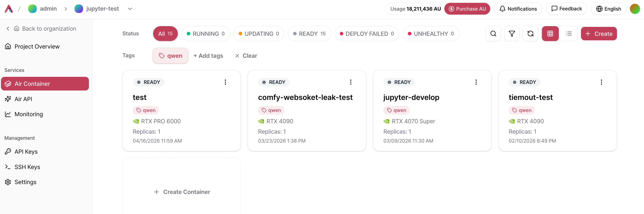644x214 pixels.
Task: Switch to grid view layout
Action: coord(550,33)
